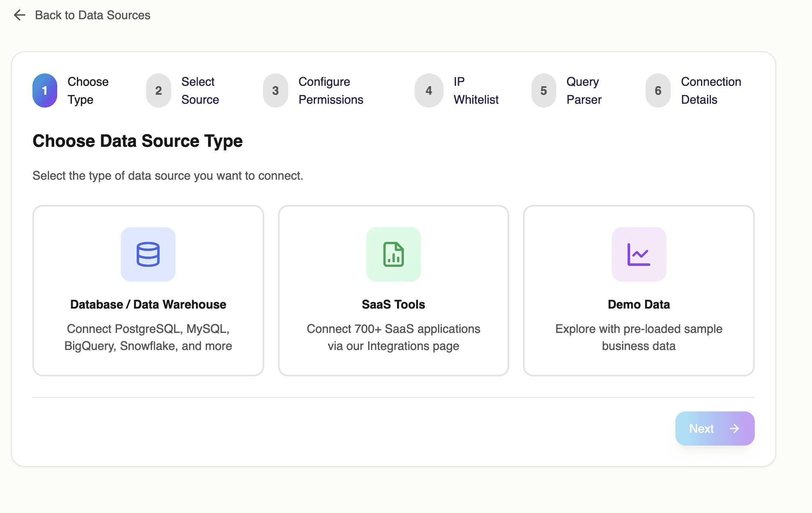Click step 5 circle in the stepper
The image size is (812, 513).
point(543,90)
